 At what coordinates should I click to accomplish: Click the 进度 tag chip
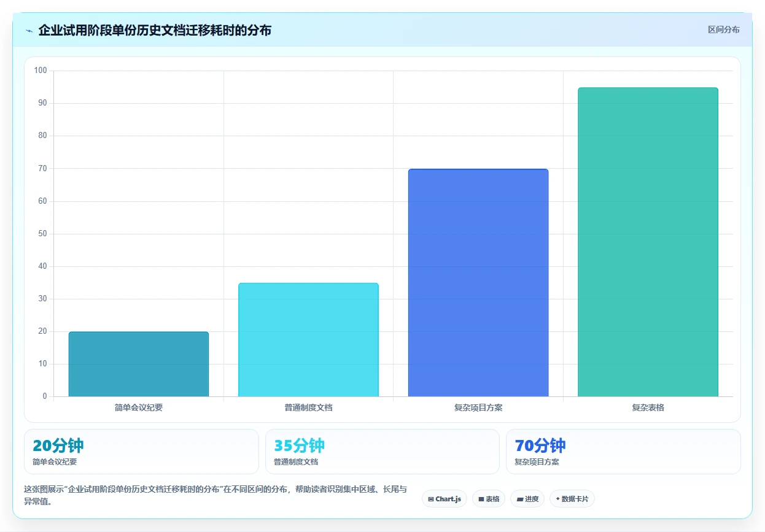(527, 499)
